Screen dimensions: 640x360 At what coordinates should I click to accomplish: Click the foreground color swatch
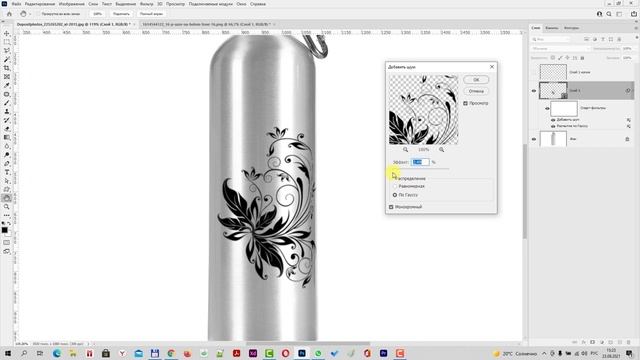4,230
